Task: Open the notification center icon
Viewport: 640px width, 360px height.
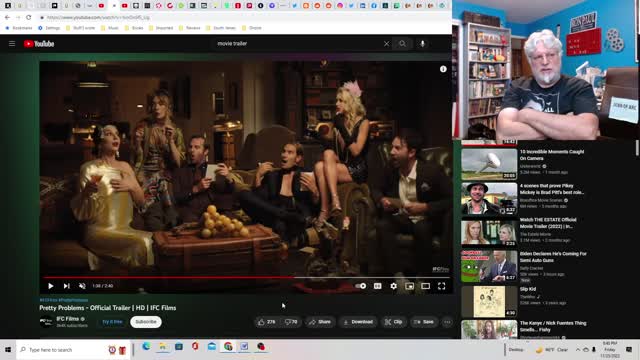Action: [629, 350]
